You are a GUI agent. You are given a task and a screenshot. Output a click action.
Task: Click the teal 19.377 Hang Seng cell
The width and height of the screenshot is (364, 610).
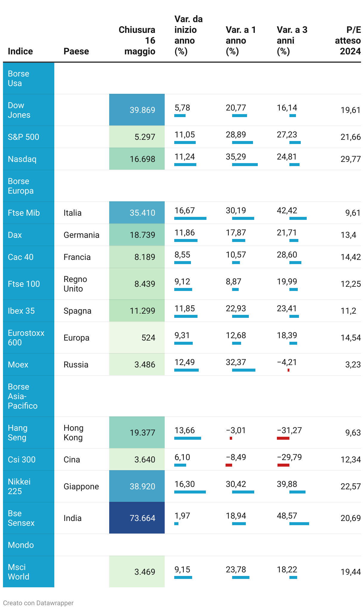[x=137, y=432]
